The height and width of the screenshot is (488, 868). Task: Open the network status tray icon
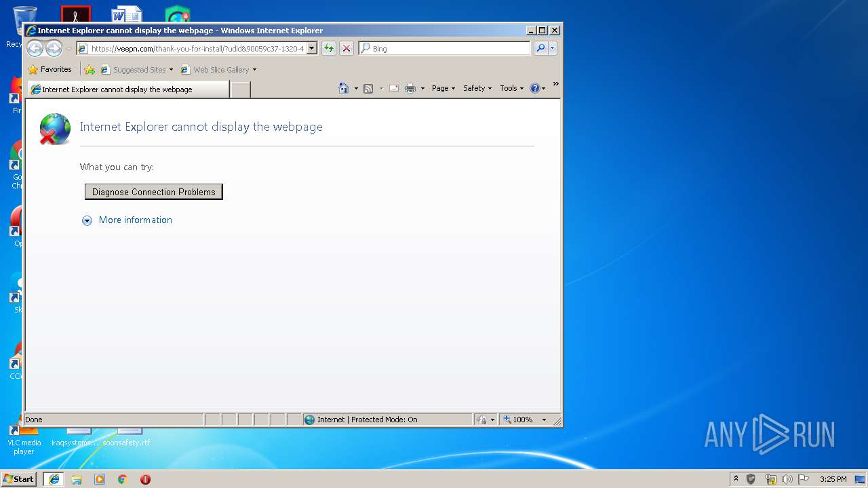coord(770,479)
